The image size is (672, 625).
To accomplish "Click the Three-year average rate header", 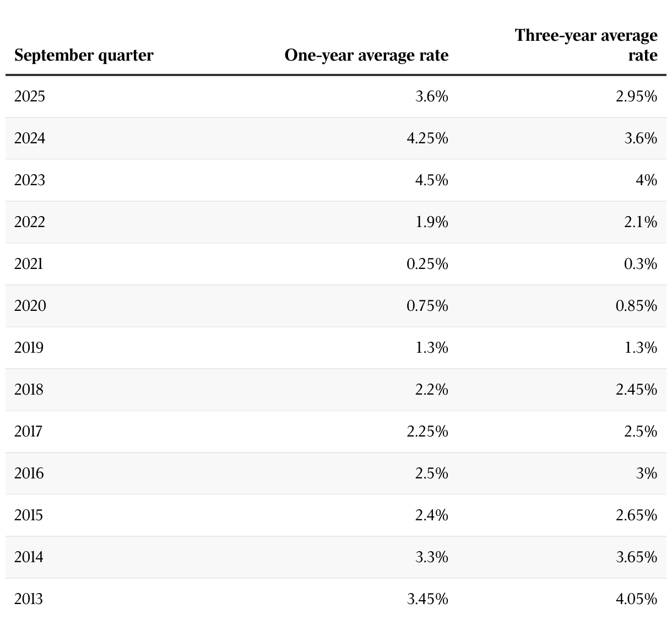I will tap(586, 45).
